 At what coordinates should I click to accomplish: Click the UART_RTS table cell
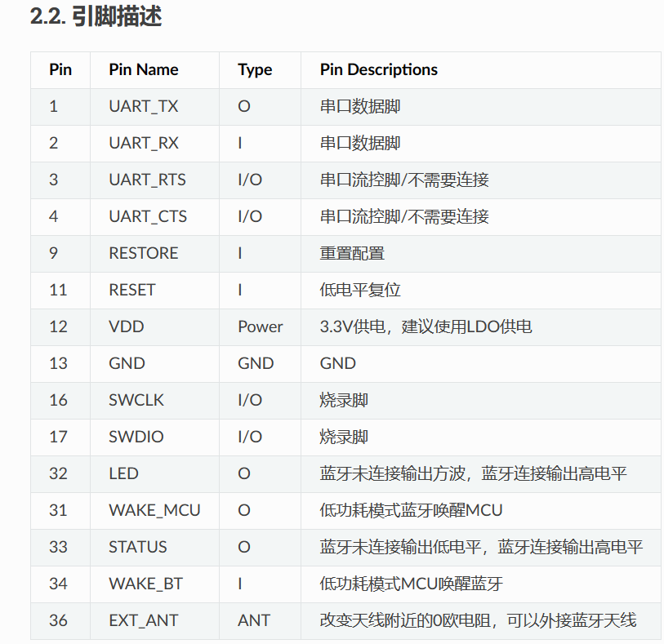pyautogui.click(x=147, y=180)
